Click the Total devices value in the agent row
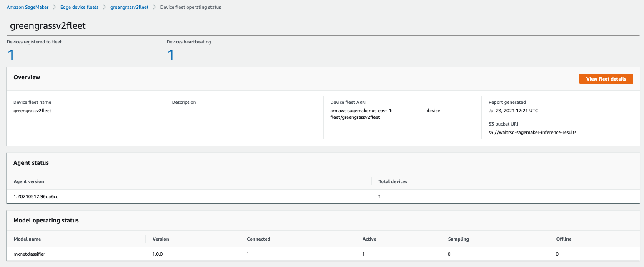This screenshot has height=267, width=644. tap(380, 196)
